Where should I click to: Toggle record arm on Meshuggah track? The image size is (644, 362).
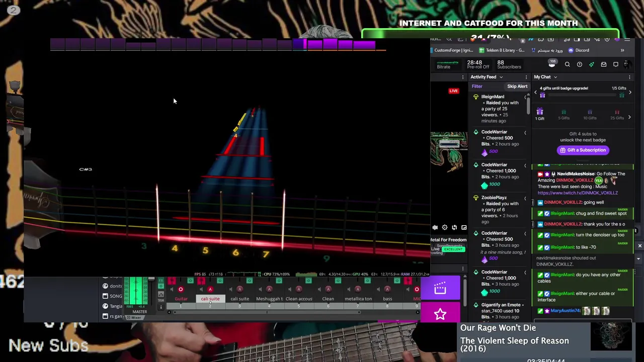coord(269,289)
